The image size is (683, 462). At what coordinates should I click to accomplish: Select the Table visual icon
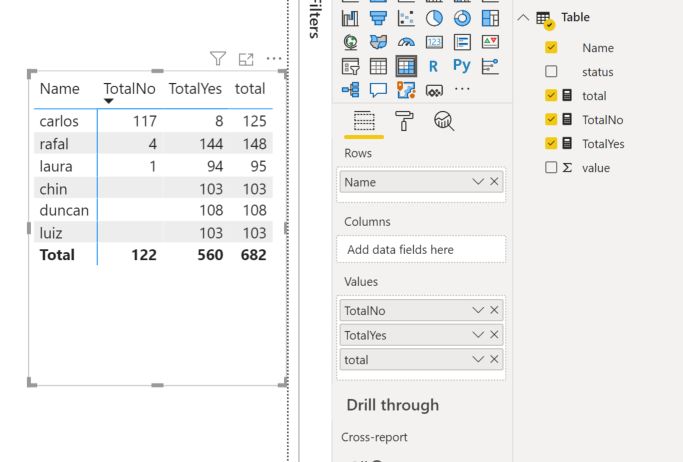(x=378, y=66)
